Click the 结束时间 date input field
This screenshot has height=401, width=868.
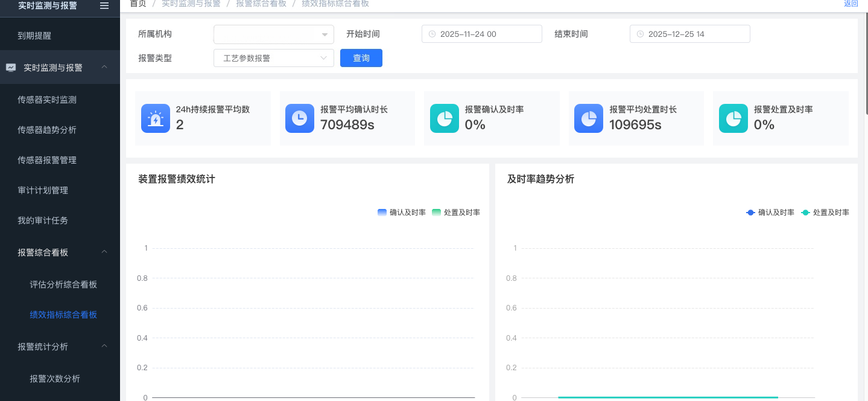[689, 34]
